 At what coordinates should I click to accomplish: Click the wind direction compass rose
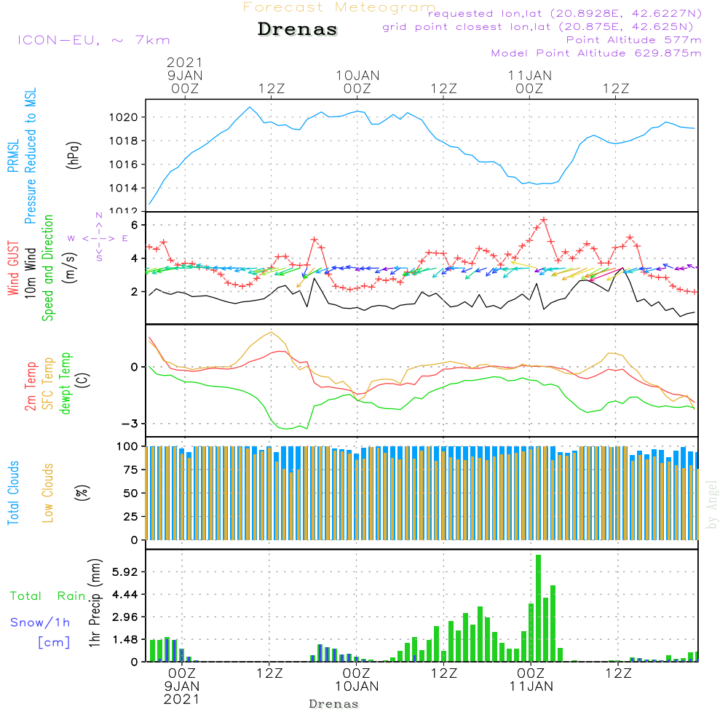(98, 238)
